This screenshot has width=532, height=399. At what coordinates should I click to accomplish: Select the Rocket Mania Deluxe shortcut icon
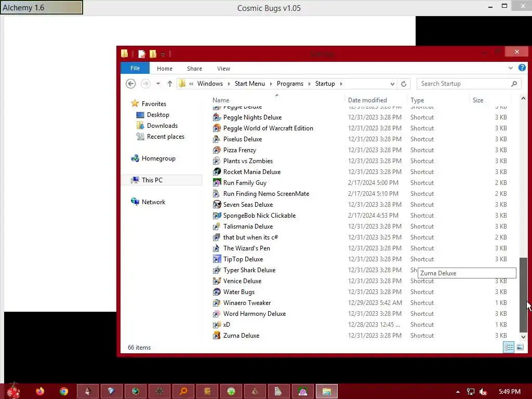tap(217, 171)
